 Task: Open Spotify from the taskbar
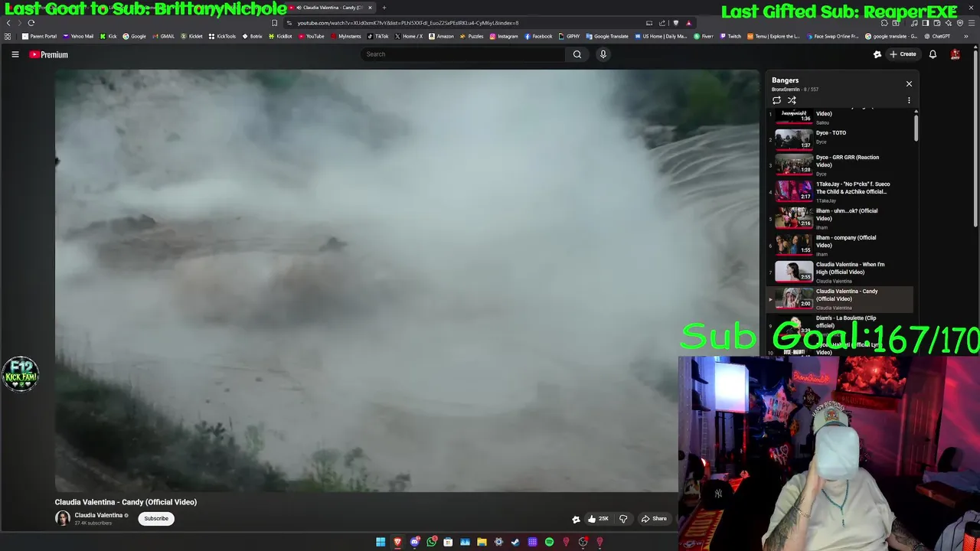(x=549, y=542)
